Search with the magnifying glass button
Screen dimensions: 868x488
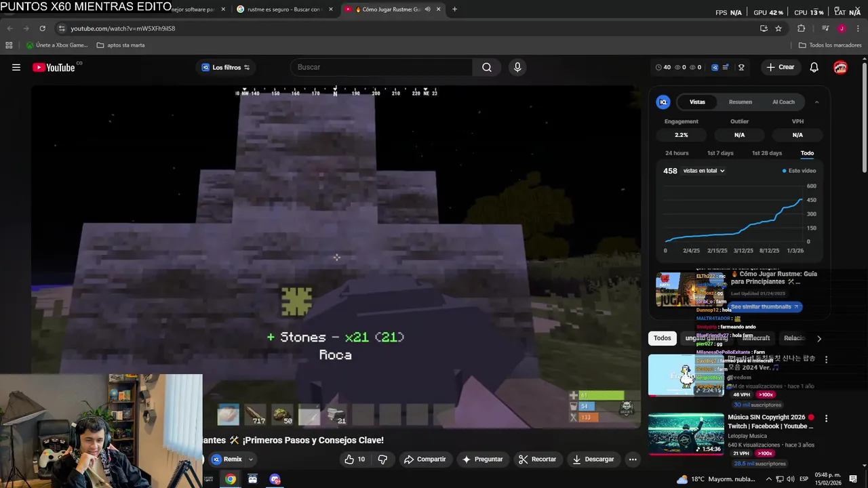click(487, 67)
